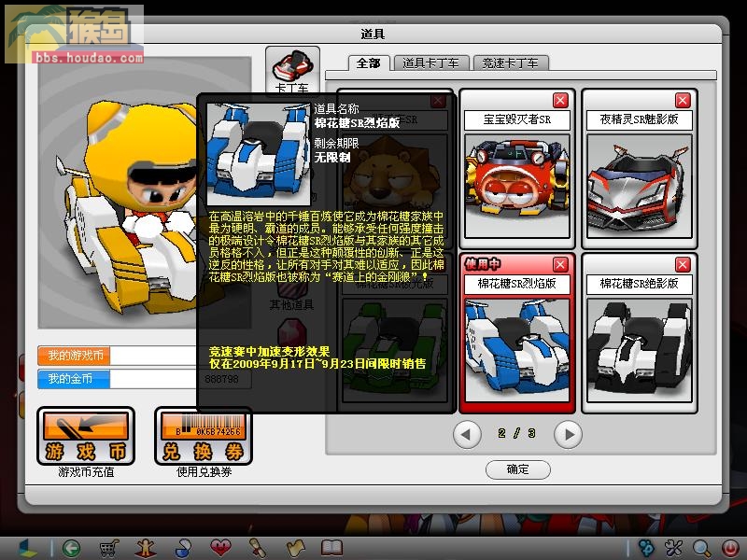This screenshot has height=560, width=747.
Task: Select the 棉花糖SR绝影版 black kart thumbnail
Action: point(640,350)
